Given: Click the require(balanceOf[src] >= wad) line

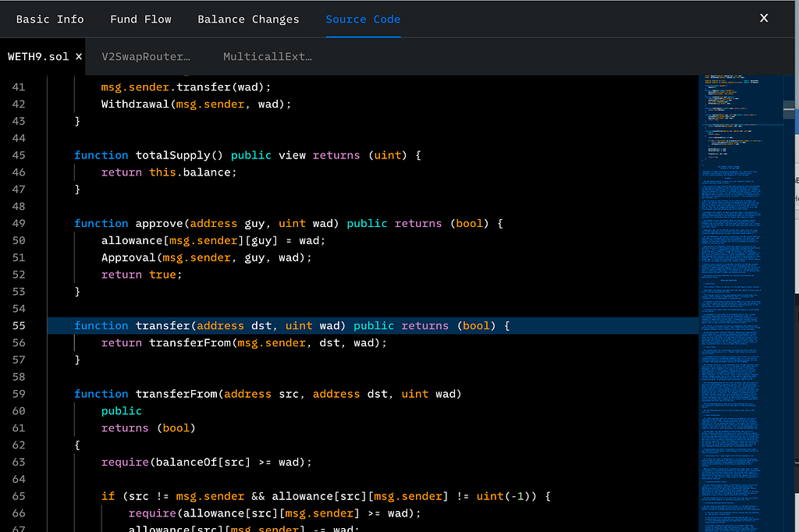Looking at the screenshot, I should pos(206,463).
